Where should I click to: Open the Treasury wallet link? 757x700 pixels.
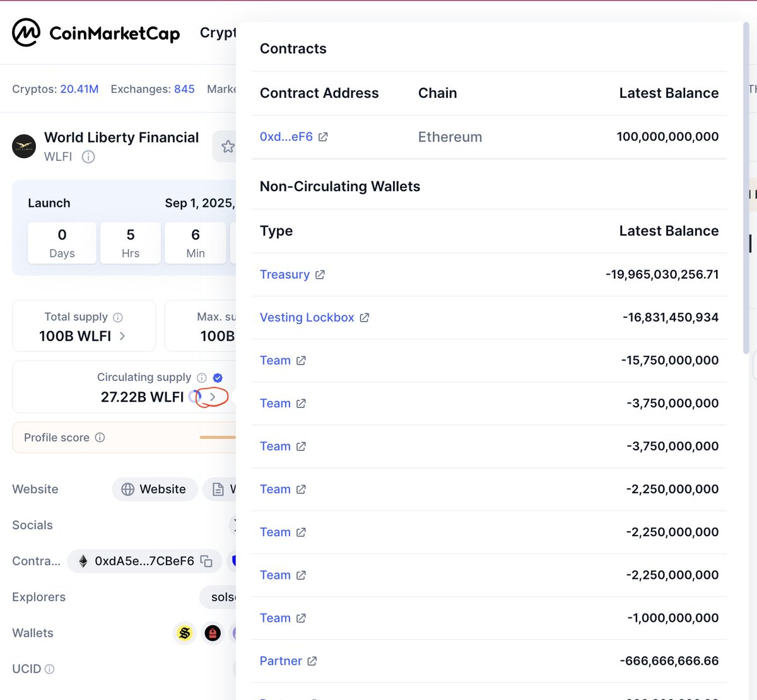pos(285,274)
